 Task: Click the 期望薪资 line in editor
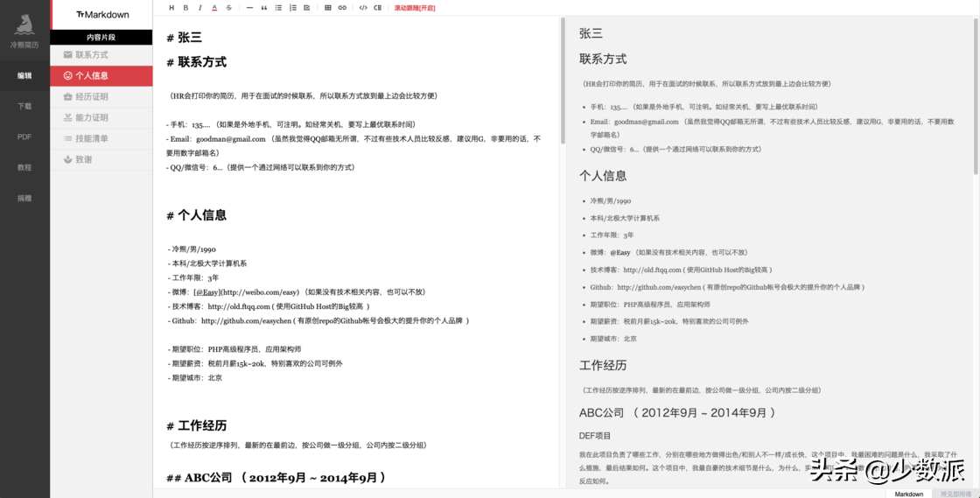255,363
